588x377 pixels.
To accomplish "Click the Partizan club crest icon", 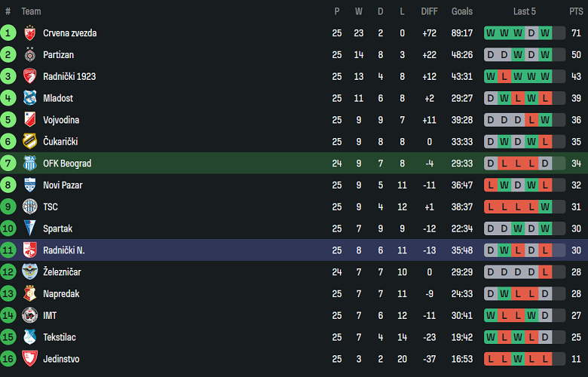I will 29,55.
